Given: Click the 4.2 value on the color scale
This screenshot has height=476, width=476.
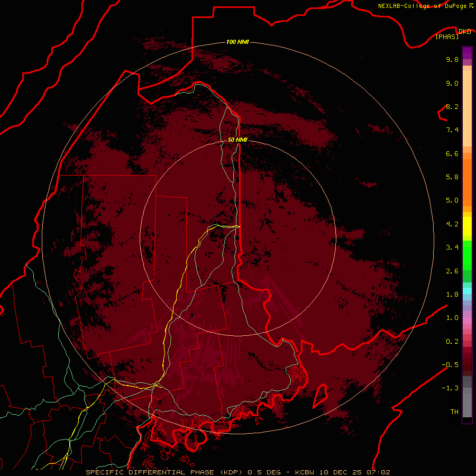Looking at the screenshot, I should pyautogui.click(x=452, y=224).
